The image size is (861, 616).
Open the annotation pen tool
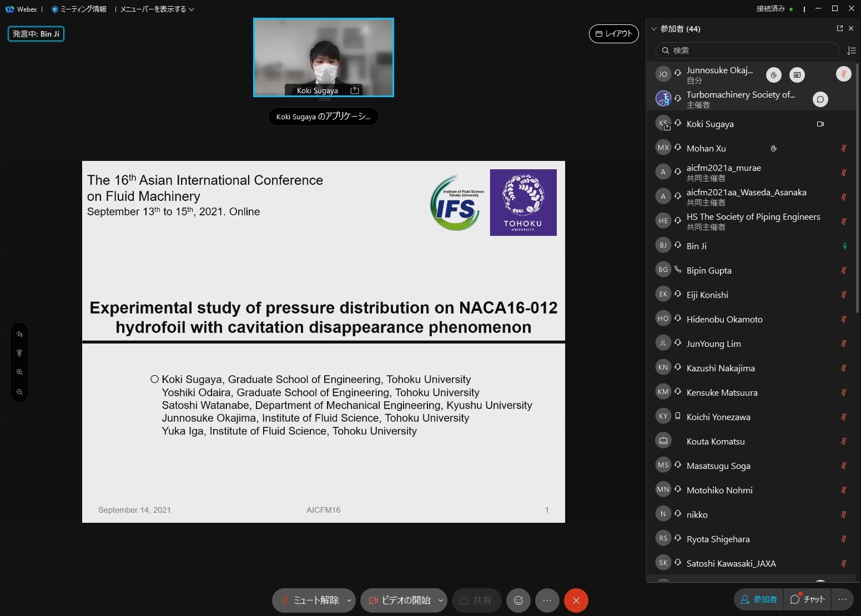tap(19, 334)
